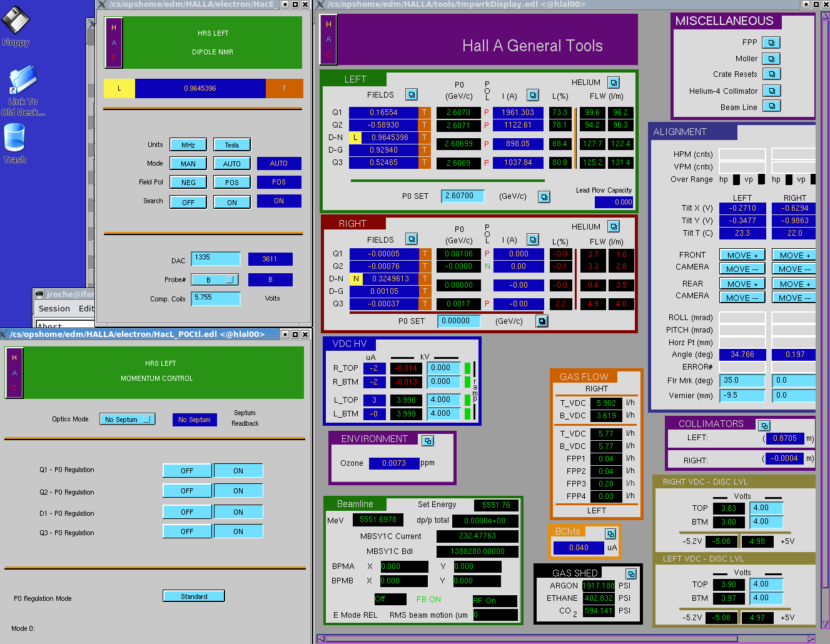Turn Q2 - P0 Regulation OFF

187,491
